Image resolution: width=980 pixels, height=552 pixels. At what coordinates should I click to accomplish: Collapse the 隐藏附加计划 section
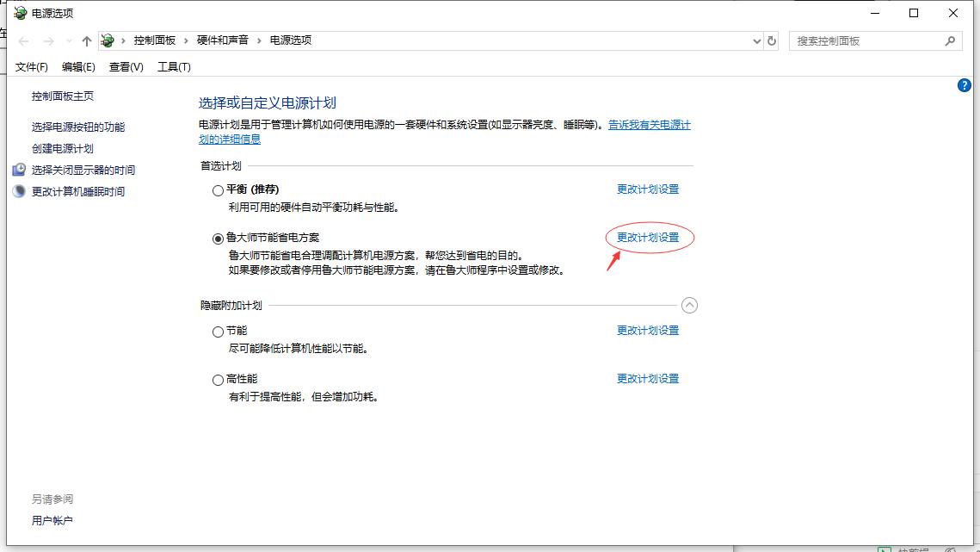pos(690,305)
